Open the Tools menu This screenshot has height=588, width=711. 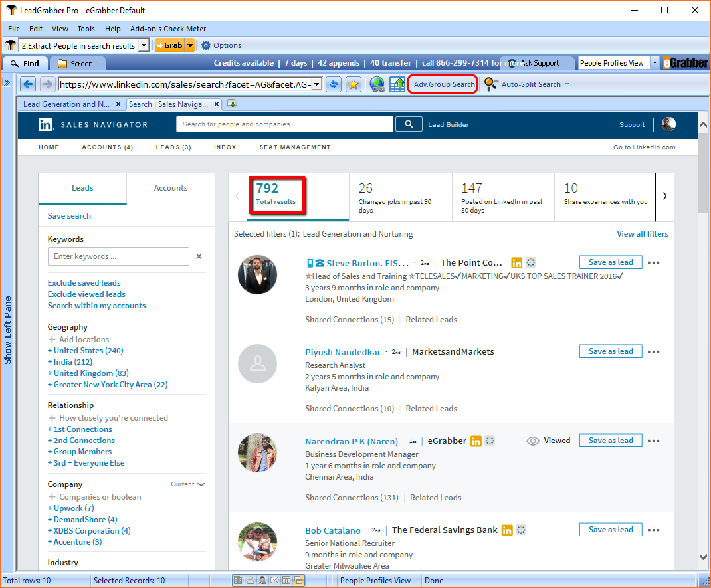(x=86, y=29)
